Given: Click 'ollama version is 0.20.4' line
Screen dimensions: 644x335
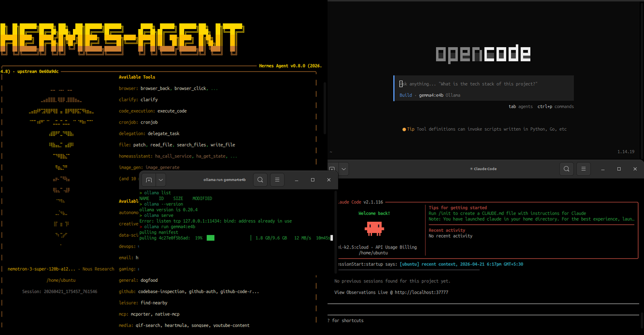Looking at the screenshot, I should point(169,209).
